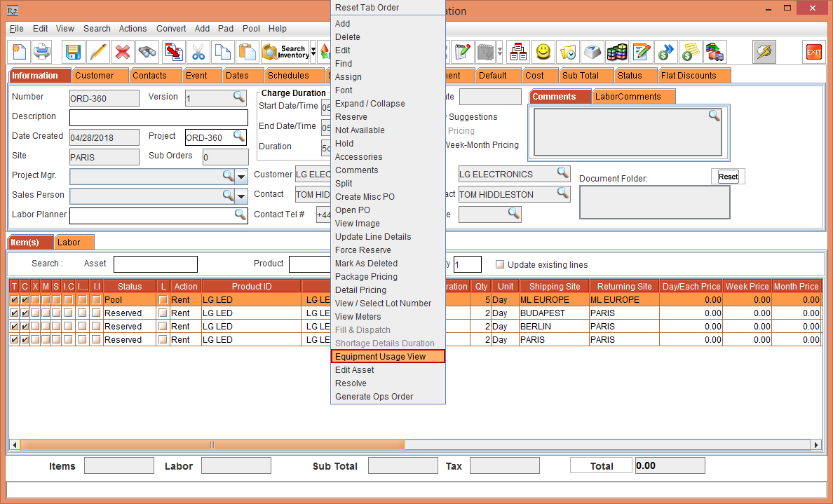
Task: Open the Sales Person dropdown arrow
Action: click(x=241, y=196)
